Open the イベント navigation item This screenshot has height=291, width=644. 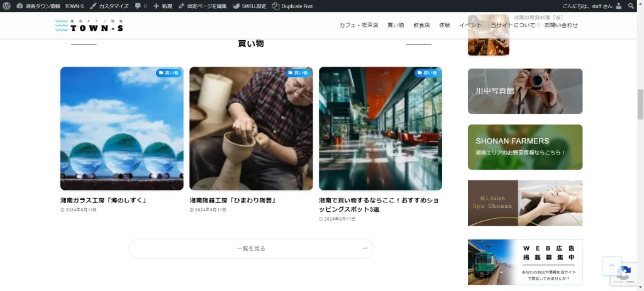[470, 25]
